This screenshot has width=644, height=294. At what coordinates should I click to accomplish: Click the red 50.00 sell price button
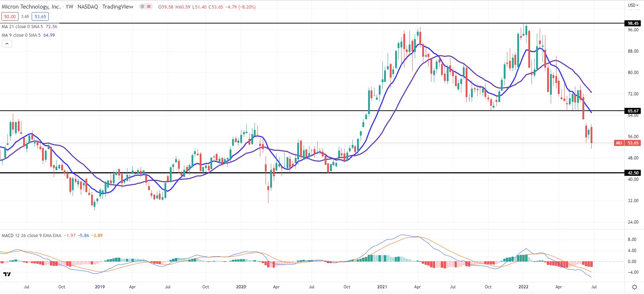tap(10, 16)
